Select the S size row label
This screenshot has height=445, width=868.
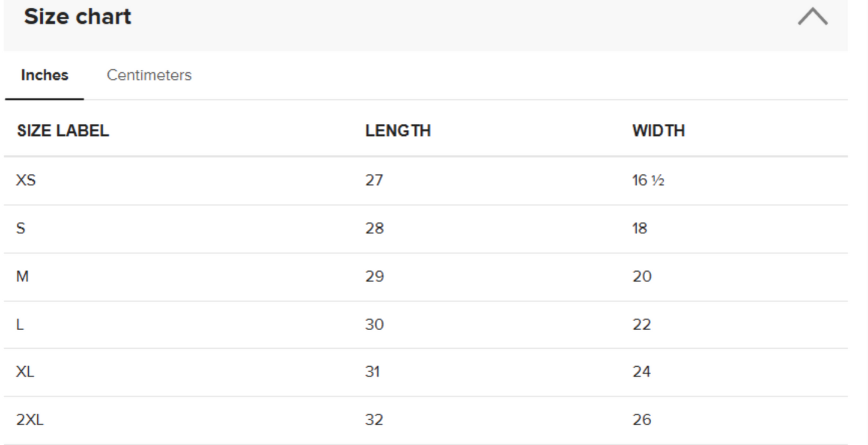pos(21,229)
